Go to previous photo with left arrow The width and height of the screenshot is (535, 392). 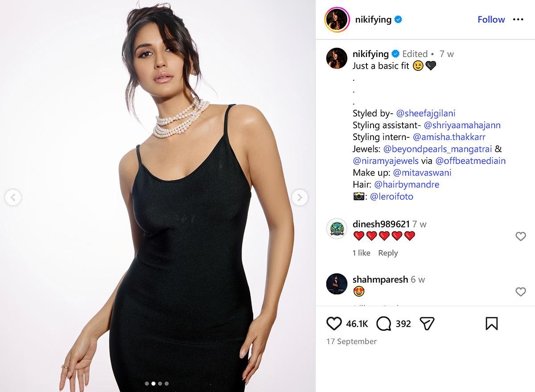13,197
